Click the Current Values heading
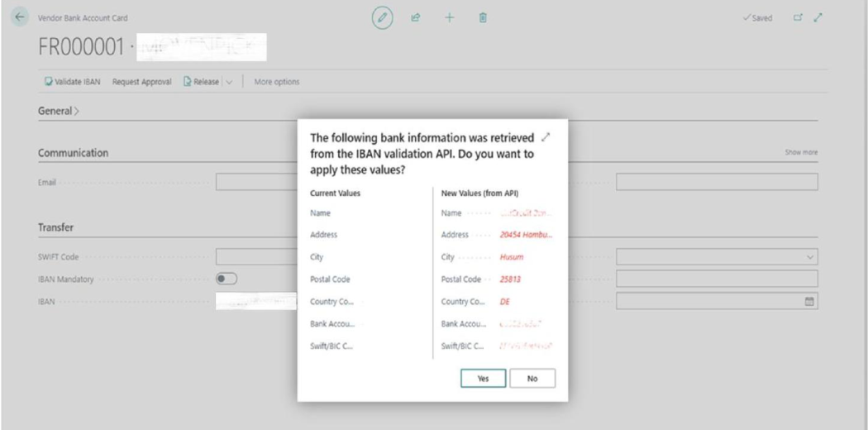The height and width of the screenshot is (430, 868). (x=336, y=193)
